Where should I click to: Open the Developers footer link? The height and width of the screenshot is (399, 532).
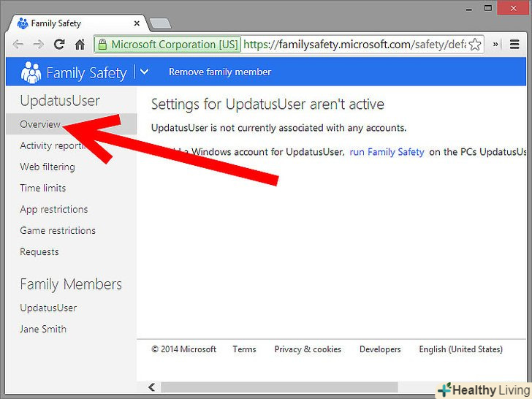(380, 349)
